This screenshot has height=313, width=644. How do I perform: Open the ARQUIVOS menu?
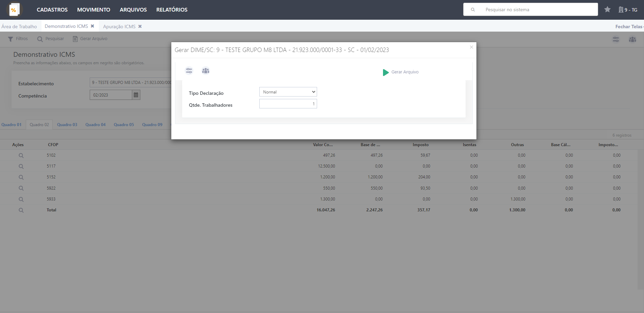[x=133, y=10]
